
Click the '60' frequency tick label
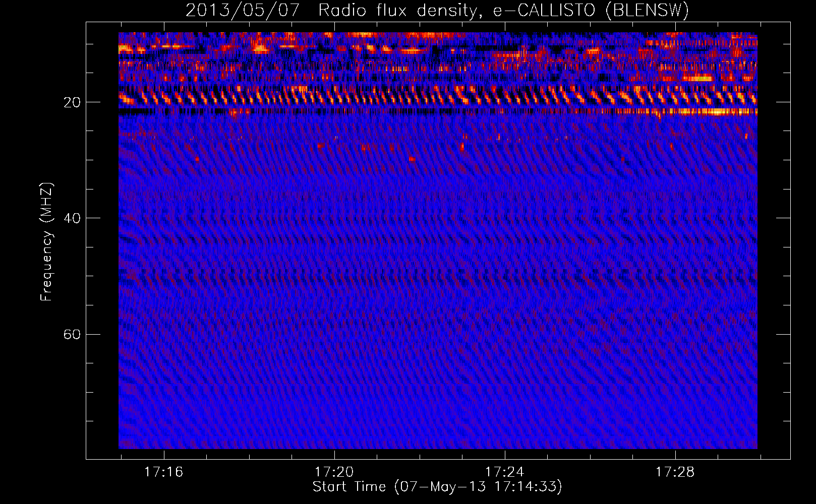[72, 335]
